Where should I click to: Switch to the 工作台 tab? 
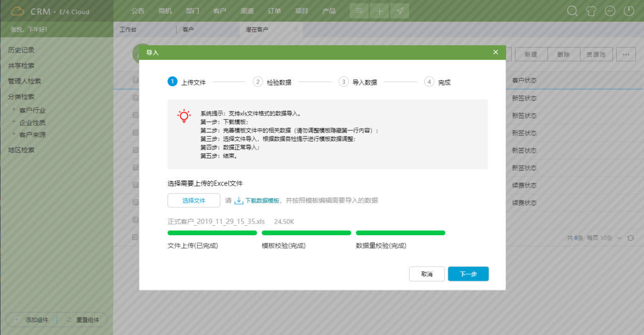point(128,30)
